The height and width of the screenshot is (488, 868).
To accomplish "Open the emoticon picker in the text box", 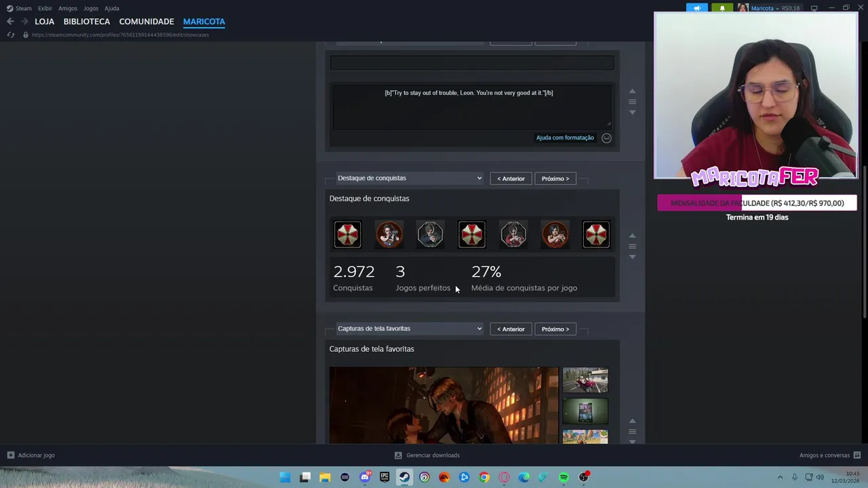I will (x=606, y=138).
